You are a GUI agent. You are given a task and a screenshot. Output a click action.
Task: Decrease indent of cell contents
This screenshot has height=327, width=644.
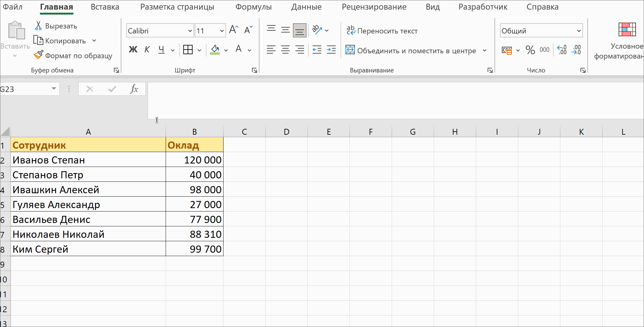[x=317, y=50]
